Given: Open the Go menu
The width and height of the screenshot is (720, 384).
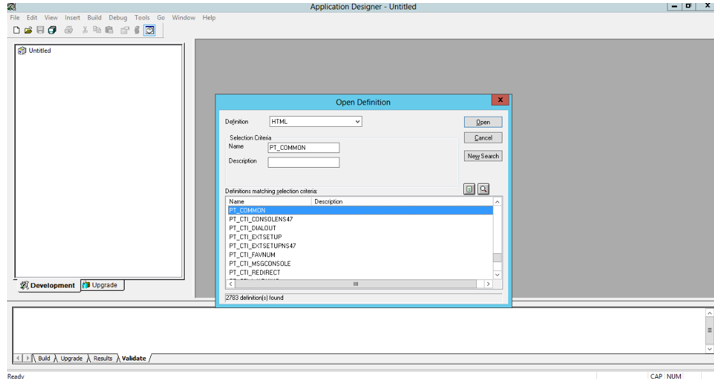Looking at the screenshot, I should tap(161, 17).
